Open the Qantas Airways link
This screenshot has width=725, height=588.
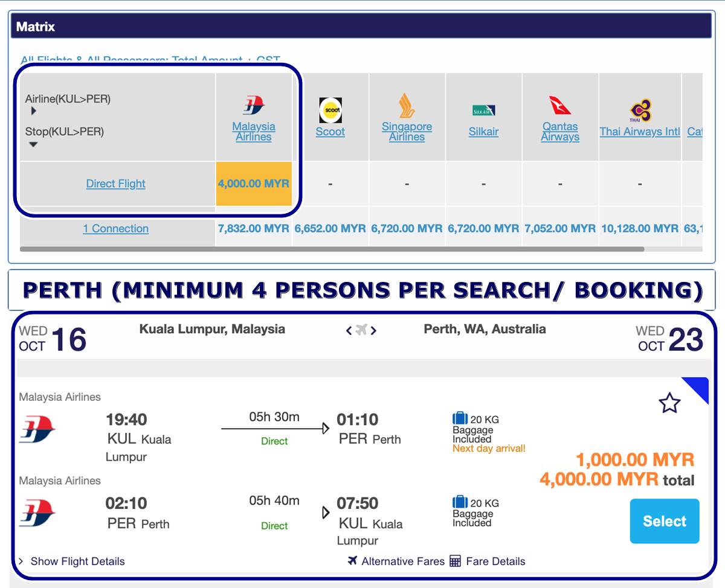point(560,132)
